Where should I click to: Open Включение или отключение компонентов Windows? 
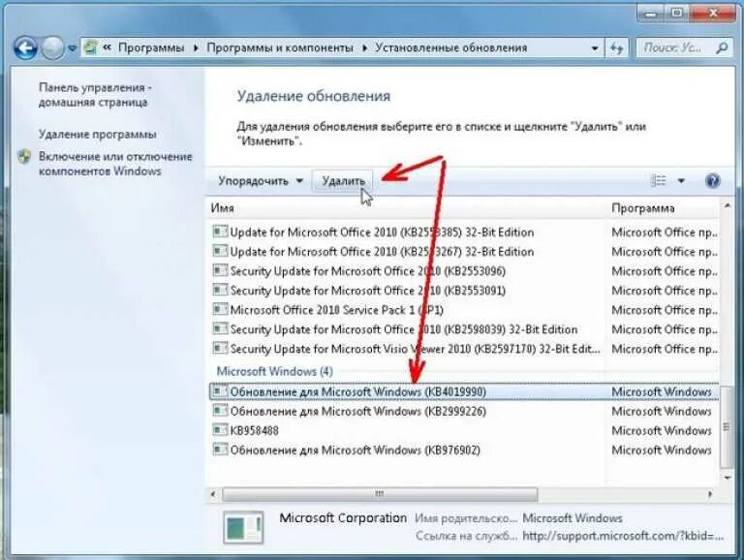[x=115, y=164]
